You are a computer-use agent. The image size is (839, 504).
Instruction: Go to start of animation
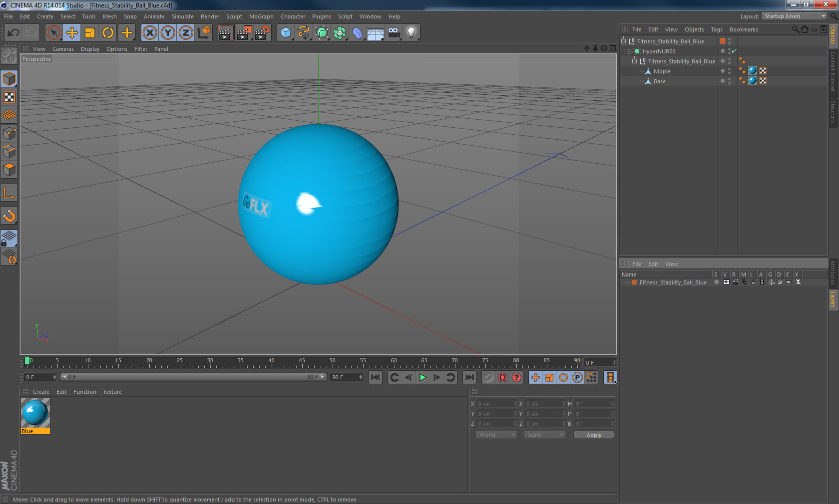[376, 378]
